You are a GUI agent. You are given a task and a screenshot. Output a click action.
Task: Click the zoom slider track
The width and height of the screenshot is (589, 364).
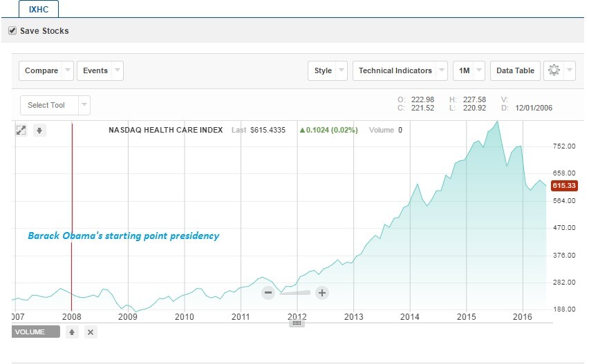pos(295,293)
